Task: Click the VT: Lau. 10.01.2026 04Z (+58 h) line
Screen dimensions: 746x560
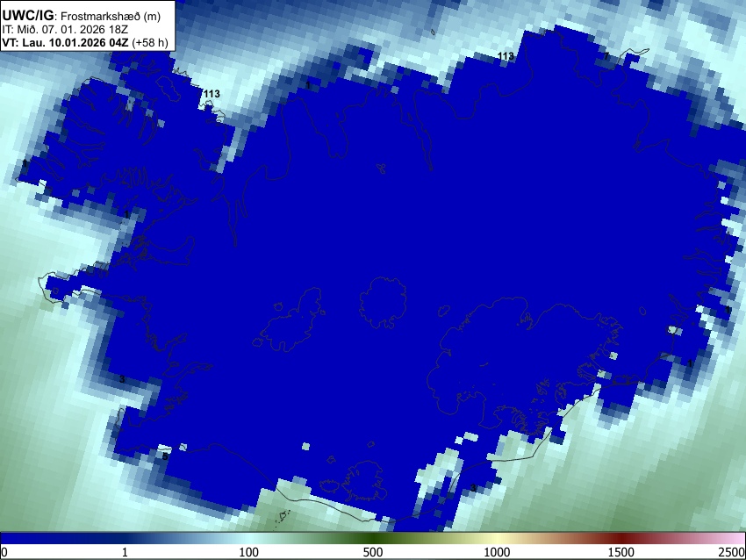Action: tap(85, 42)
